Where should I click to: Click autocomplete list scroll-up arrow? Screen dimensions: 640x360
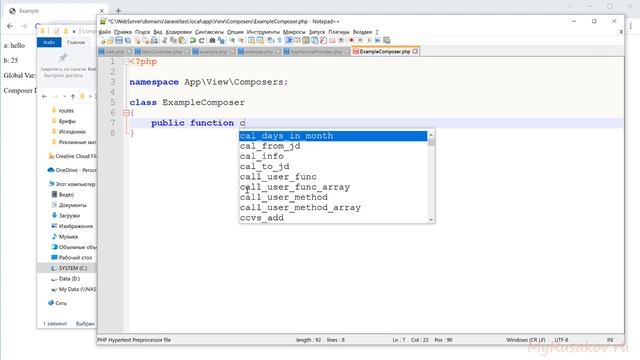(x=431, y=135)
